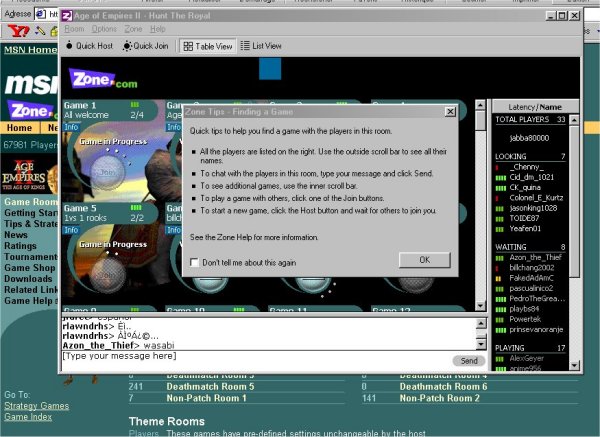Click the red latency icon beside Colonel_E_Kurtz

[x=497, y=198]
